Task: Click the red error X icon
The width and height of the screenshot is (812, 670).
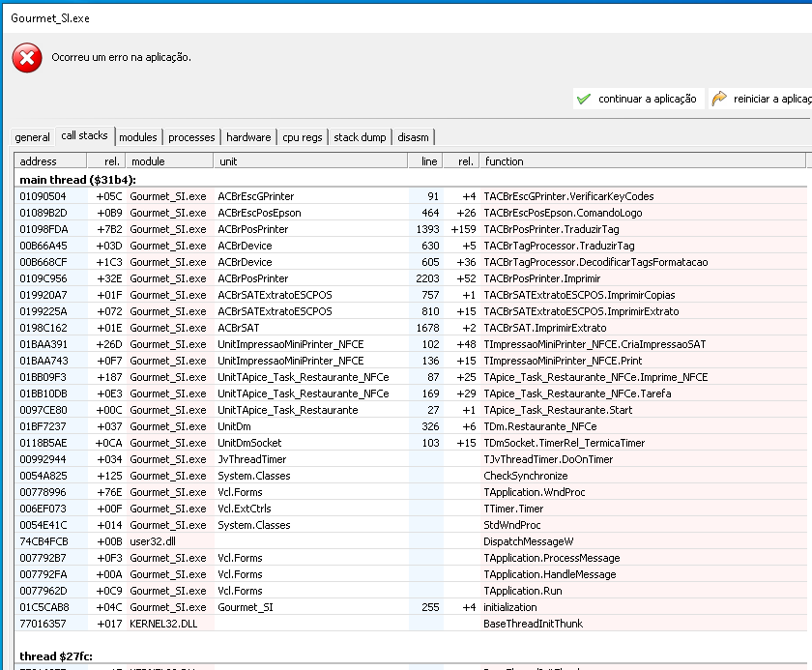Action: click(27, 57)
